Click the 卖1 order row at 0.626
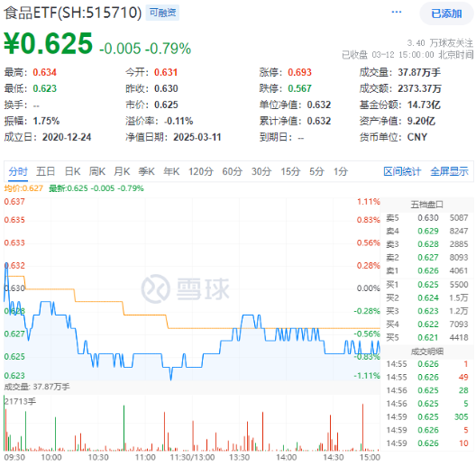The image size is (476, 466). [x=426, y=270]
